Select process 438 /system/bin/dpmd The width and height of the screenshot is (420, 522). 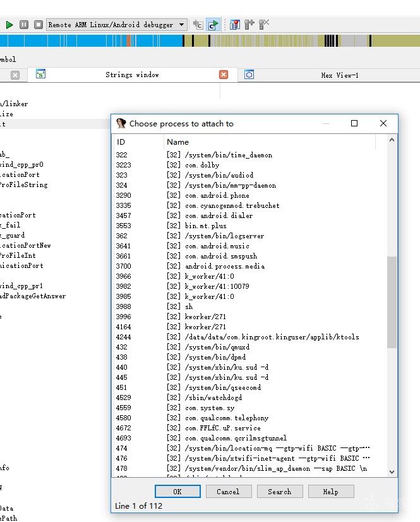coord(250,357)
